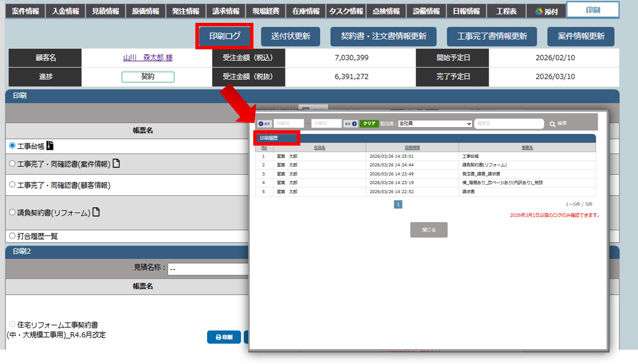This screenshot has width=638, height=364.
Task: Click the magnifier 検索 search icon
Action: [552, 124]
